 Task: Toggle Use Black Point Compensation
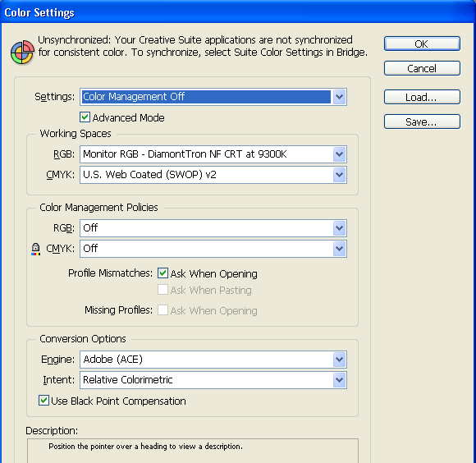pyautogui.click(x=43, y=401)
